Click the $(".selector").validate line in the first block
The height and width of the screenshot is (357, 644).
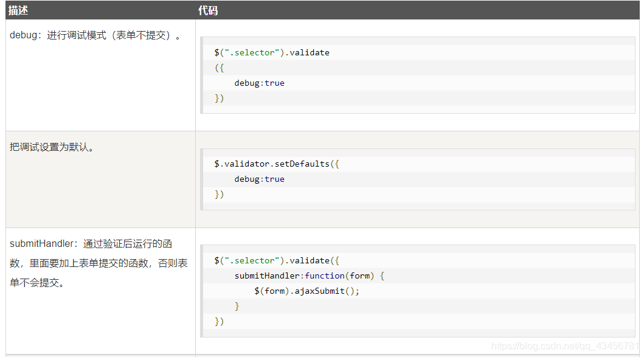tap(271, 52)
